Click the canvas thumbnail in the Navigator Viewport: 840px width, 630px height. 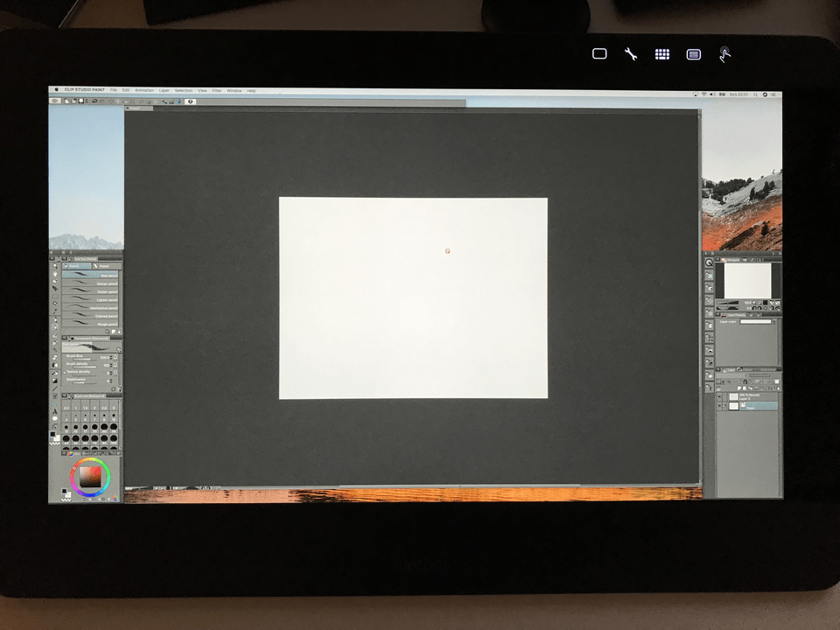(747, 281)
